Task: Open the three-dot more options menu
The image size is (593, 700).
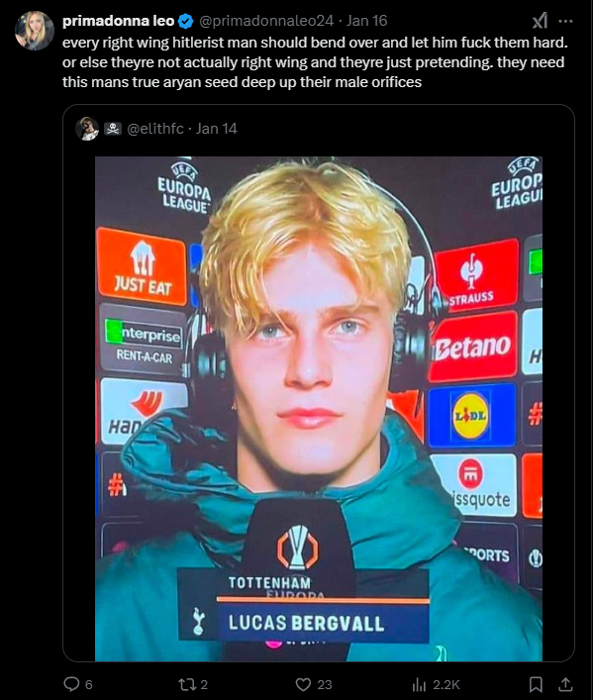Action: click(x=565, y=21)
